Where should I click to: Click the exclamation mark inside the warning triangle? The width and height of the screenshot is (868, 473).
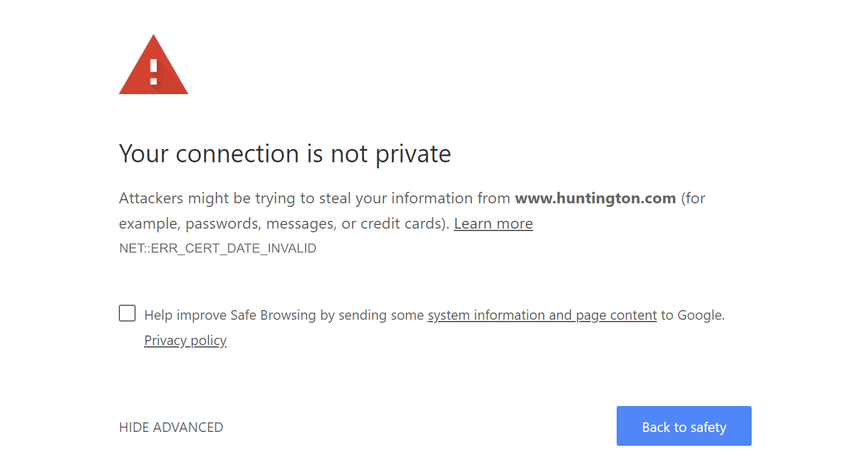click(153, 71)
